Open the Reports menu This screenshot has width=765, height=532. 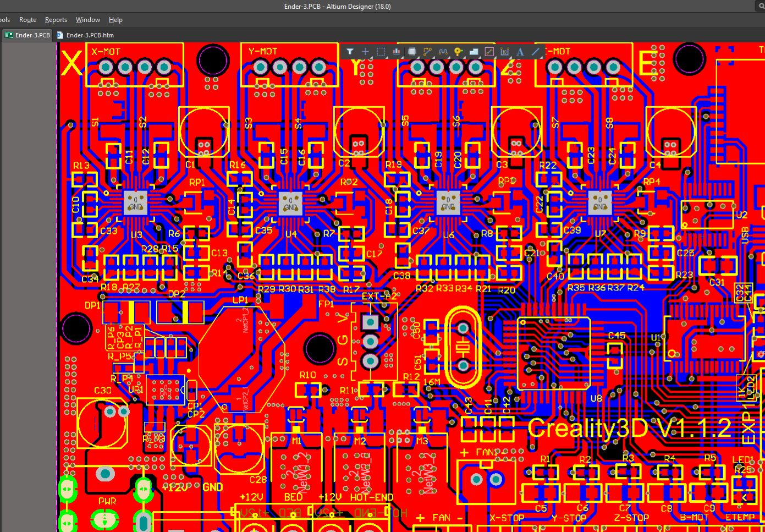pyautogui.click(x=56, y=20)
